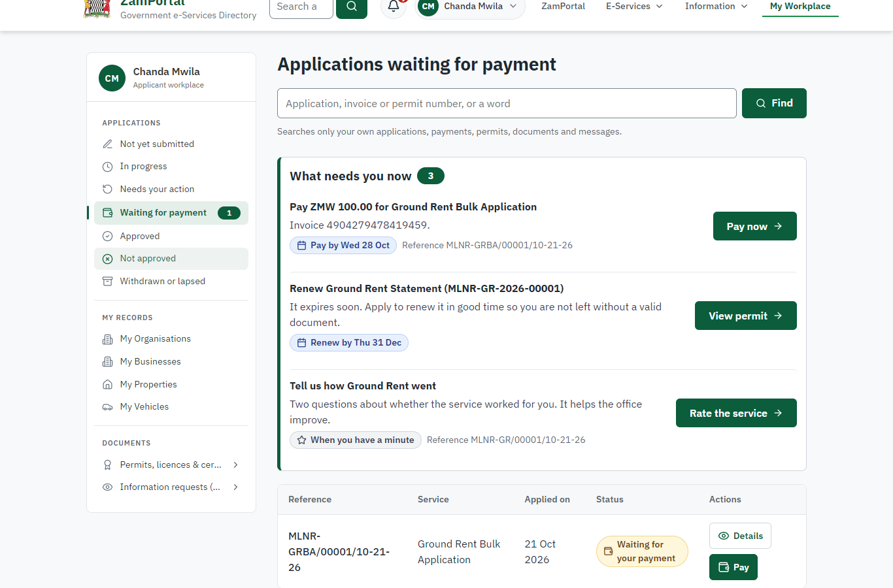Click the CM avatar in the header

pyautogui.click(x=428, y=7)
